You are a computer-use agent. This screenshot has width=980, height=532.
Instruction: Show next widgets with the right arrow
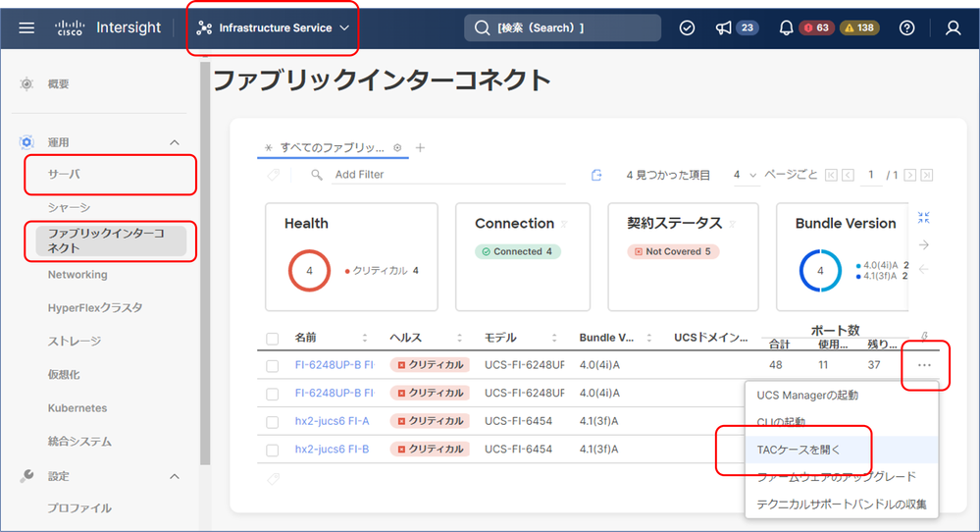coord(924,244)
